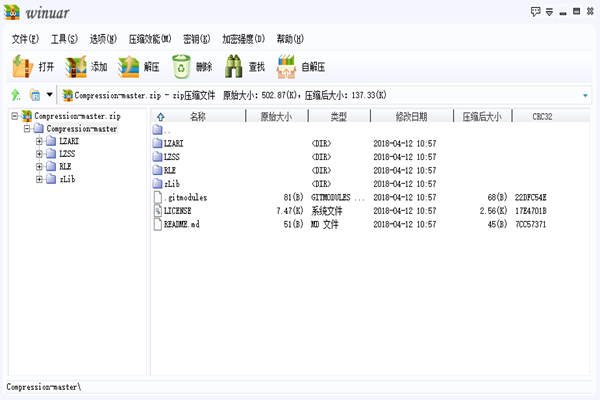Expand the LZARI node in tree
Image resolution: width=600 pixels, height=400 pixels.
coord(39,141)
